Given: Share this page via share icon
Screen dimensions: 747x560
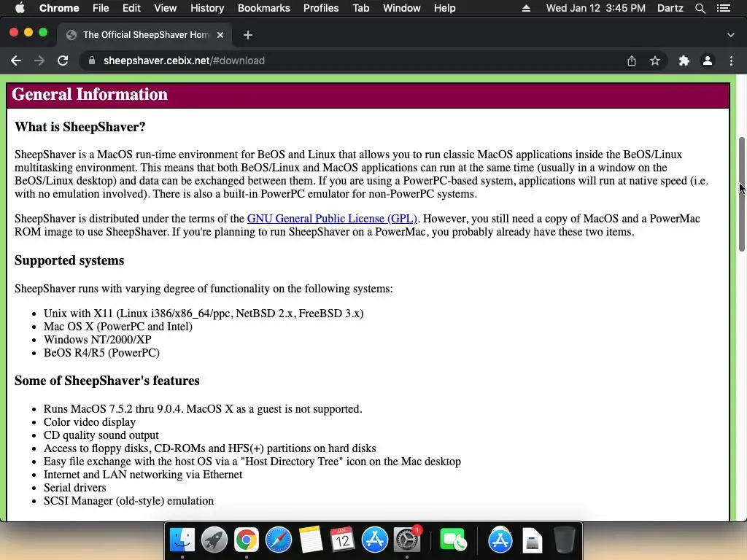Looking at the screenshot, I should pyautogui.click(x=632, y=61).
